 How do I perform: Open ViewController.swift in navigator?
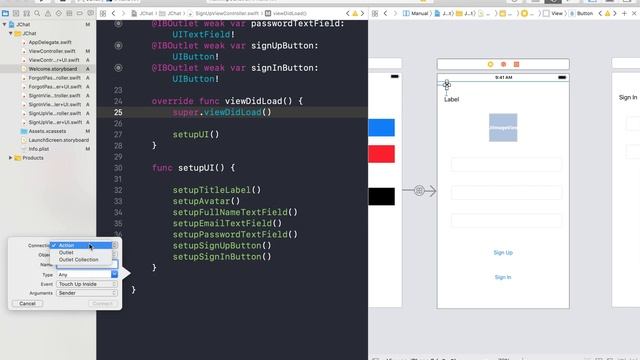(x=52, y=51)
